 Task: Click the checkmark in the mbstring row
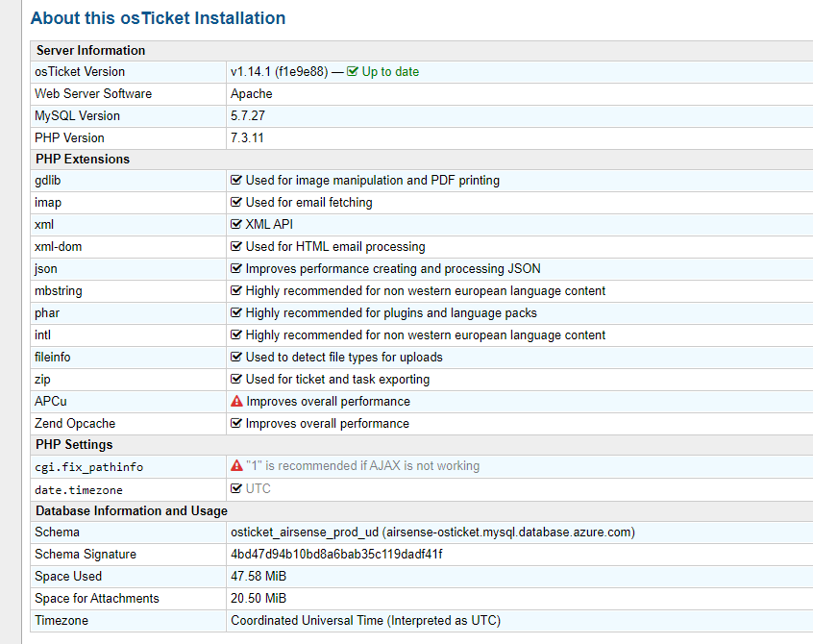[x=236, y=291]
